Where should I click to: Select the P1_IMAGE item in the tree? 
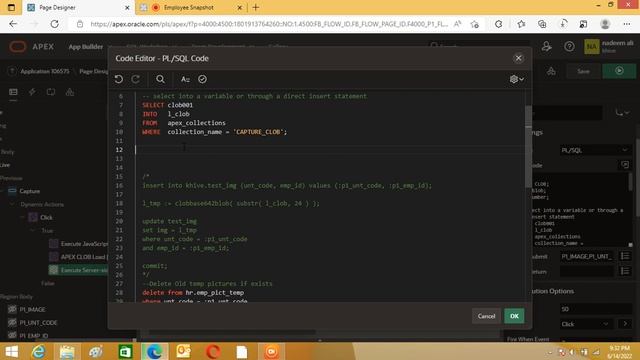click(32, 309)
